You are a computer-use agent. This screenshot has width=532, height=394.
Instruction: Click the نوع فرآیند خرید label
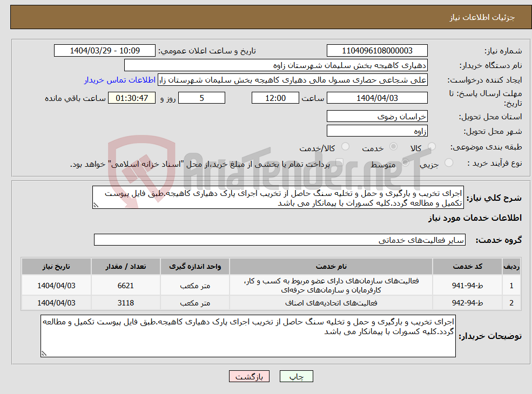495,164
